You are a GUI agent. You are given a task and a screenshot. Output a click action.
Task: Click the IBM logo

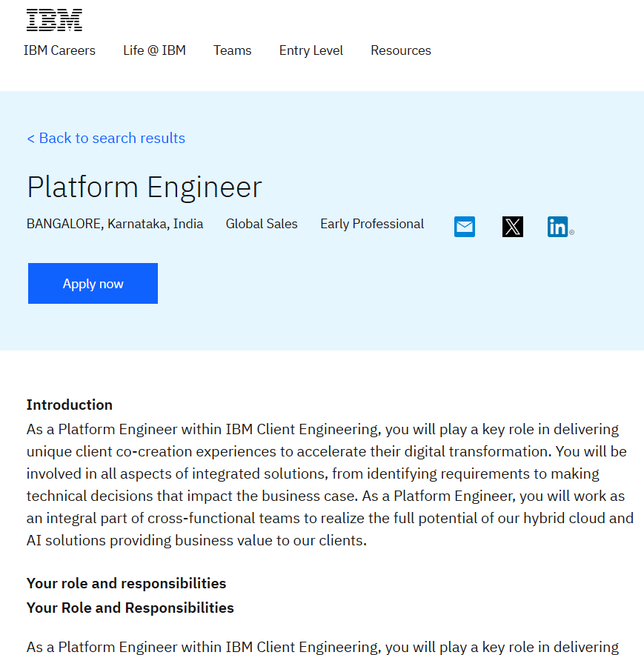(54, 19)
